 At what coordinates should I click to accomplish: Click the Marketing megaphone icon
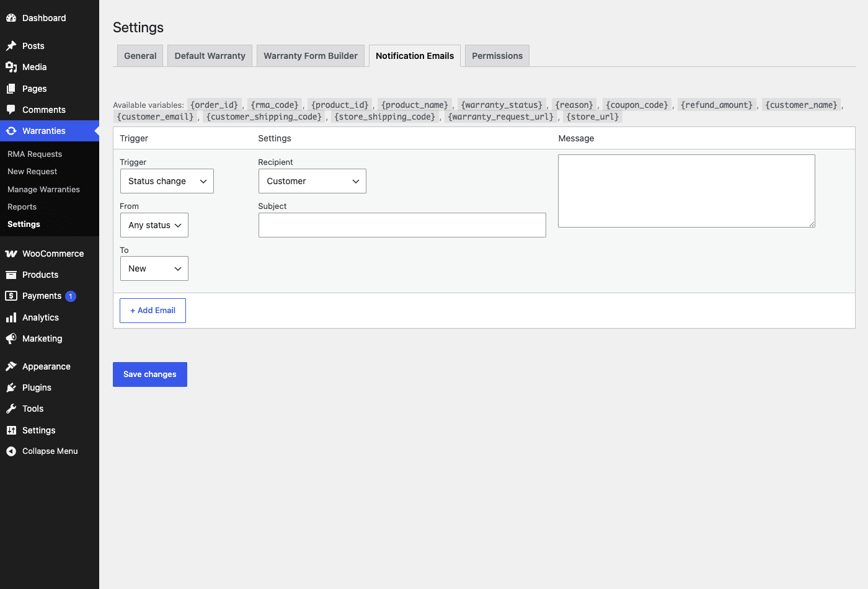coord(11,339)
